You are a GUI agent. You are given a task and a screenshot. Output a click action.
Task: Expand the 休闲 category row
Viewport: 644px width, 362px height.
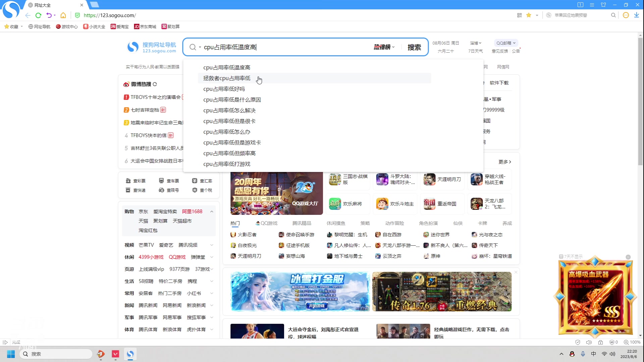click(212, 257)
